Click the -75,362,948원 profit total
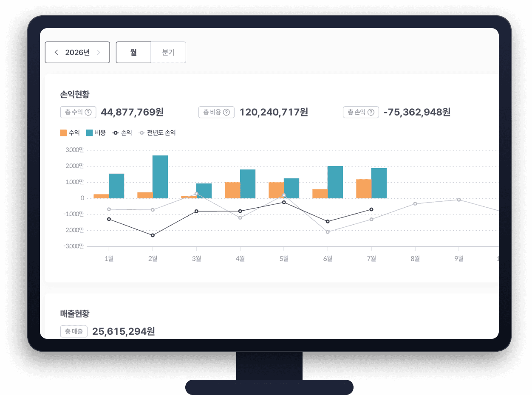532x395 pixels. click(x=417, y=112)
